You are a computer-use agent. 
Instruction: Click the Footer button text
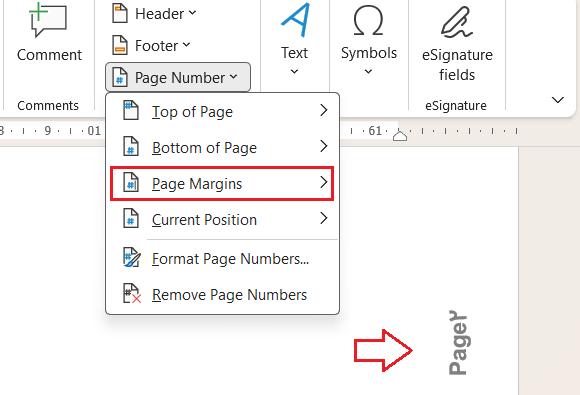coord(156,46)
